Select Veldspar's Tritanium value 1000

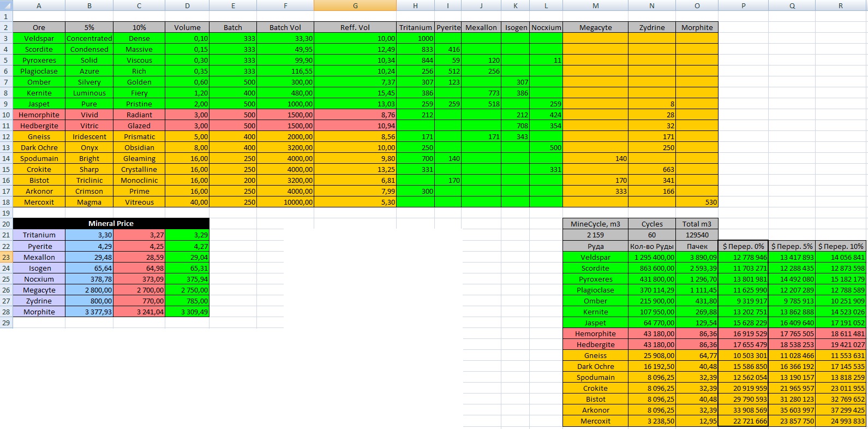(415, 38)
